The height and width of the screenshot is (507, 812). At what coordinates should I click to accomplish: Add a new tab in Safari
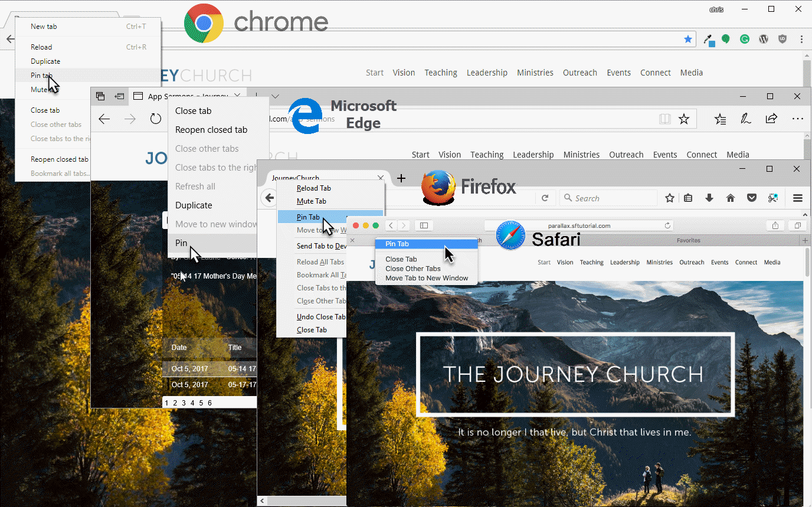tap(805, 240)
